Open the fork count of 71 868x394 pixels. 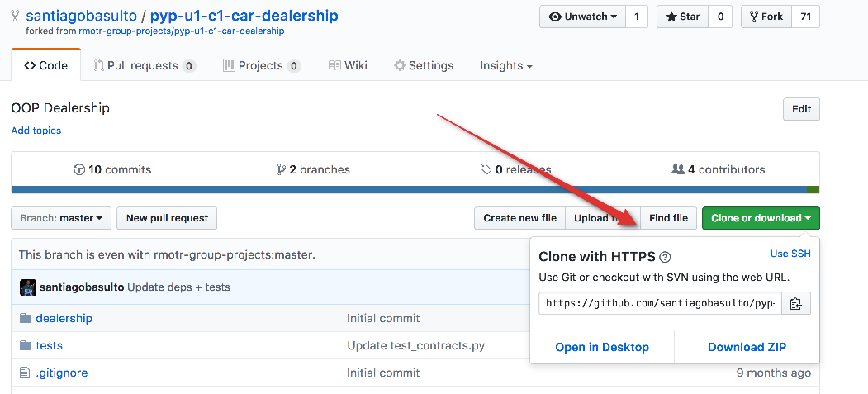tap(805, 17)
